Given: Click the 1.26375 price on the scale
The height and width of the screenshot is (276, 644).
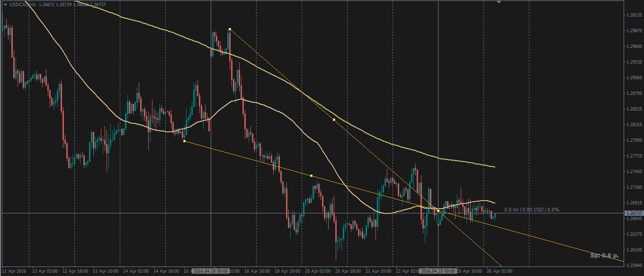Looking at the screenshot, I should [x=634, y=234].
